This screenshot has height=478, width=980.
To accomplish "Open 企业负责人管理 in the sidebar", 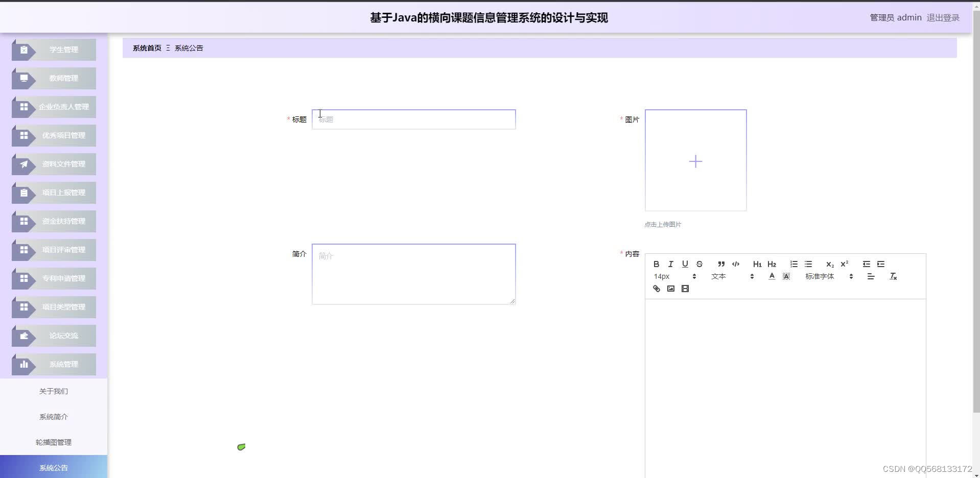I will click(54, 107).
